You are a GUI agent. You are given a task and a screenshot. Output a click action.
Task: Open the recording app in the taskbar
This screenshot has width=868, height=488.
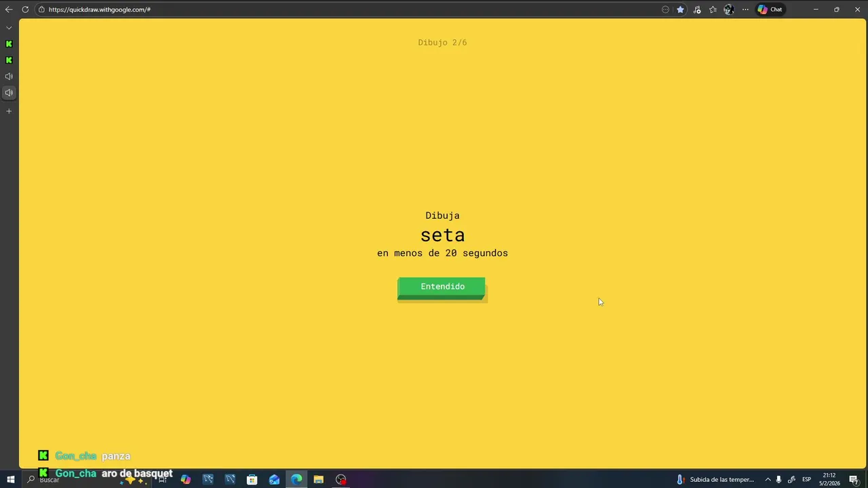tap(341, 480)
